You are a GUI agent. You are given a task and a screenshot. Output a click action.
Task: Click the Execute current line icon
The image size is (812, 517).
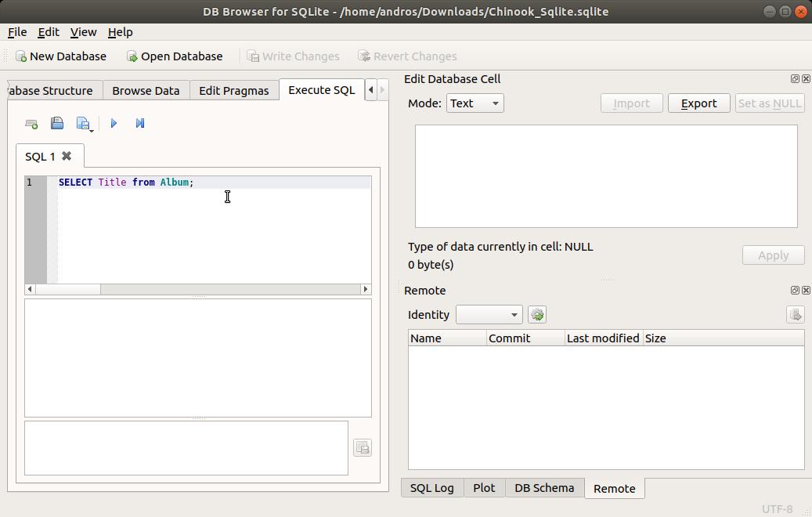140,123
